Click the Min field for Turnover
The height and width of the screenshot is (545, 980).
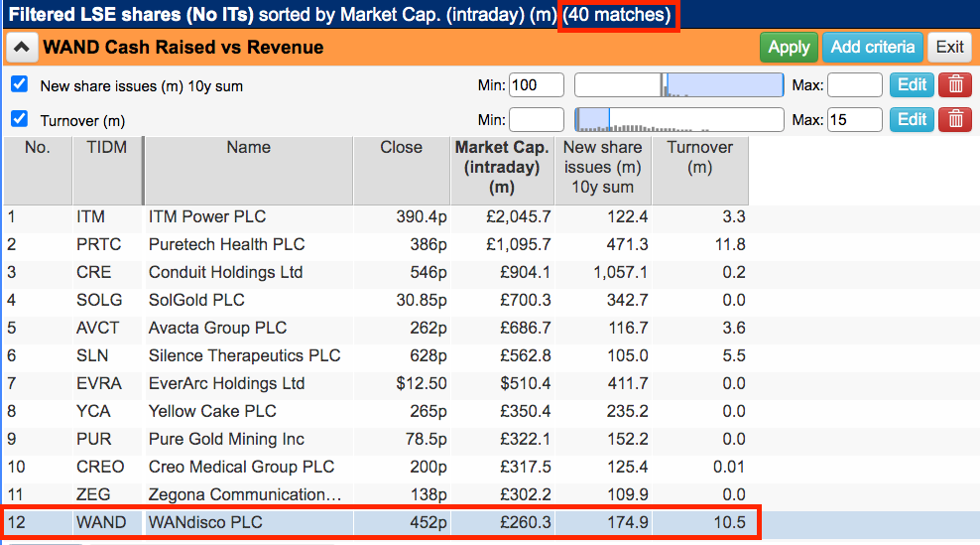[x=537, y=119]
